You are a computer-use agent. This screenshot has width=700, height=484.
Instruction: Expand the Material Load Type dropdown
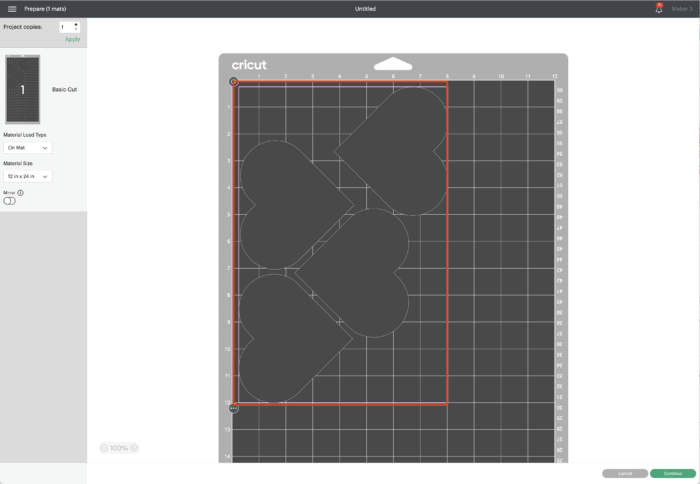(28, 147)
